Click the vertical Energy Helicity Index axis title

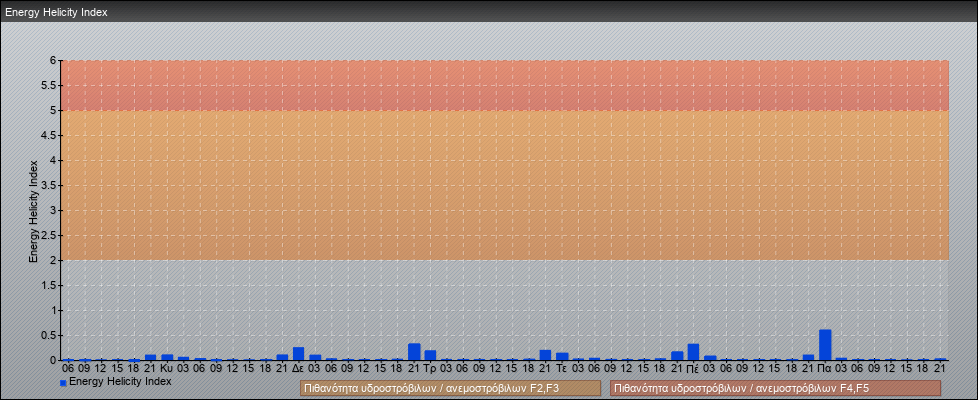[x=34, y=211]
